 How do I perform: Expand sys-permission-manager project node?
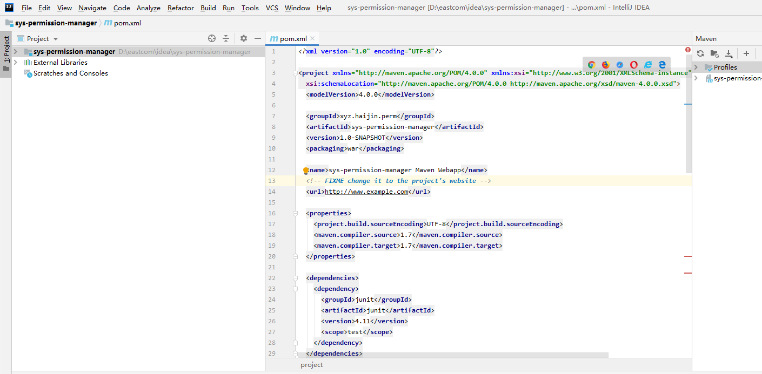click(x=16, y=52)
